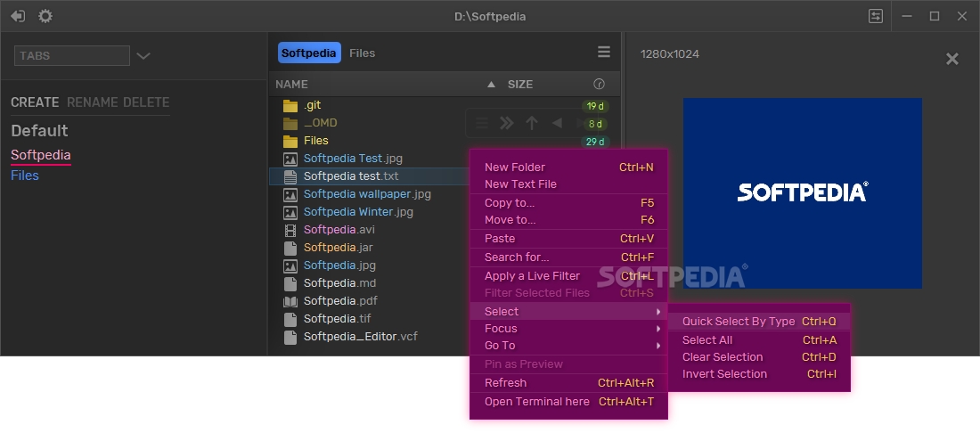The height and width of the screenshot is (433, 980).
Task: Choose Select All in the submenu
Action: [759, 340]
